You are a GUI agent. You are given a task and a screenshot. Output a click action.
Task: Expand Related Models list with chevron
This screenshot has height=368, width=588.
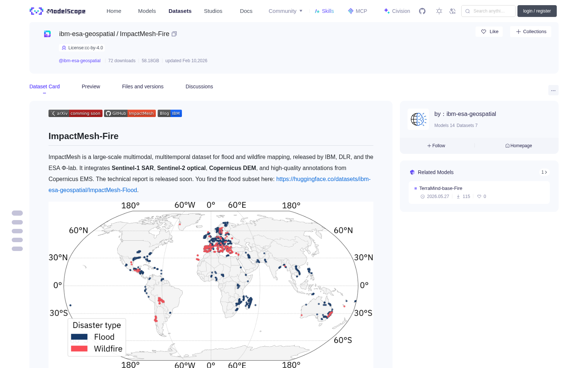point(544,172)
